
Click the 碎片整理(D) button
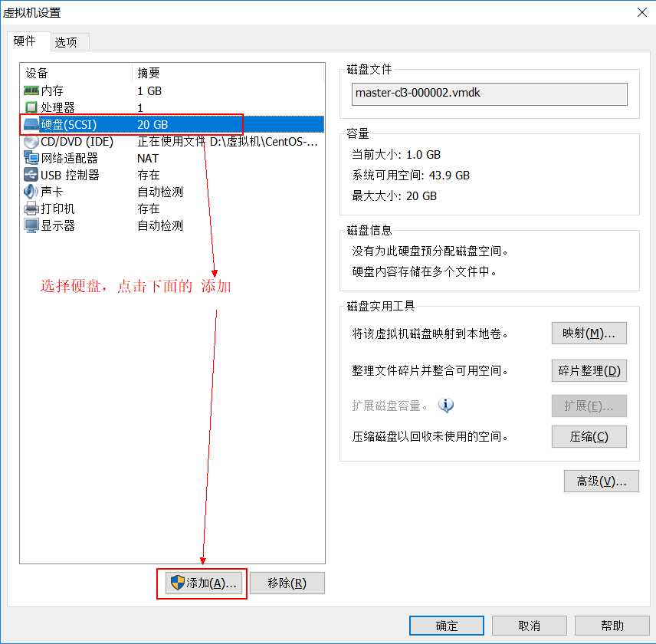tap(589, 370)
